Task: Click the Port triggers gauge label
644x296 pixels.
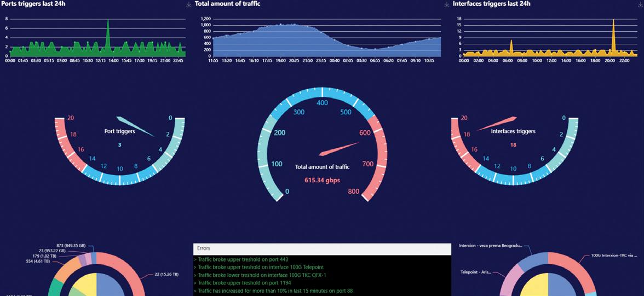Action: pos(119,132)
